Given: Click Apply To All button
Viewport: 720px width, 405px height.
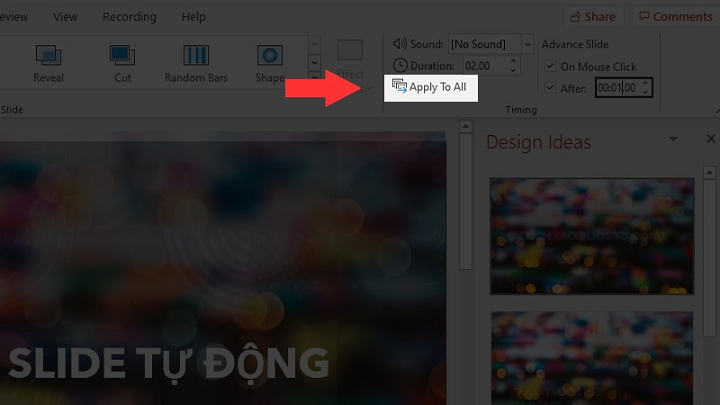Looking at the screenshot, I should [x=431, y=88].
